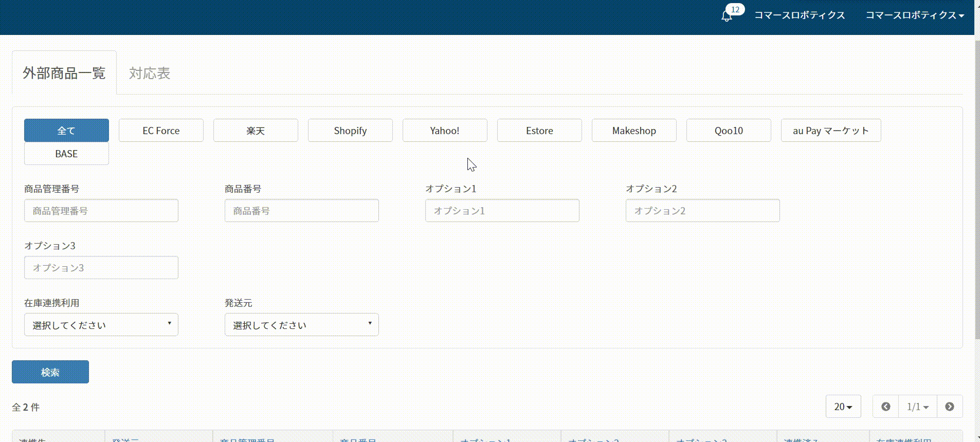This screenshot has width=980, height=442.
Task: Focus the オプション1 input field
Action: [502, 211]
